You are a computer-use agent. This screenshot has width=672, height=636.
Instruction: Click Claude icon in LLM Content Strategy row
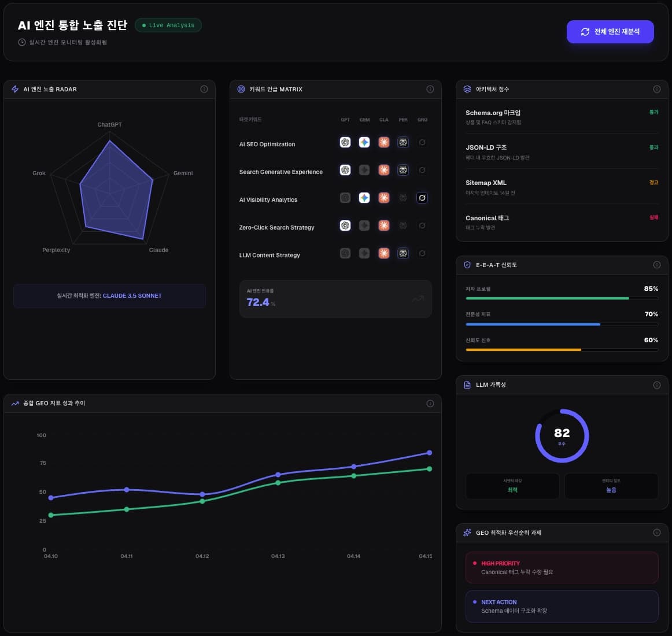click(383, 253)
